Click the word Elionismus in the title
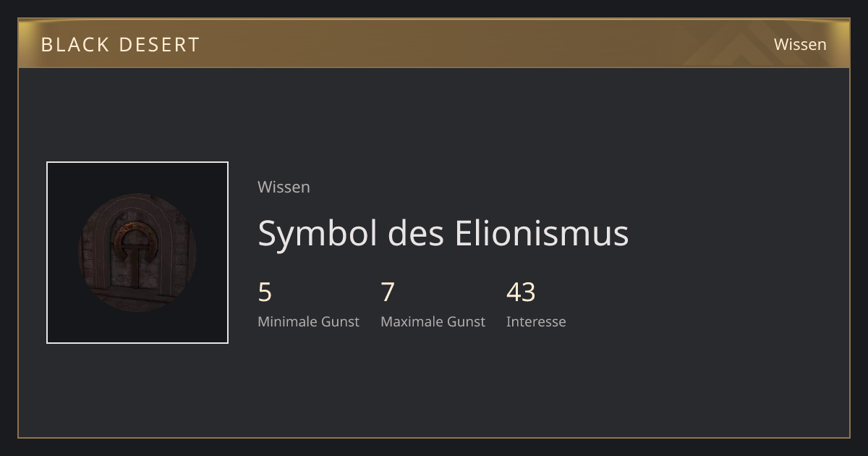Image resolution: width=868 pixels, height=456 pixels. 542,233
